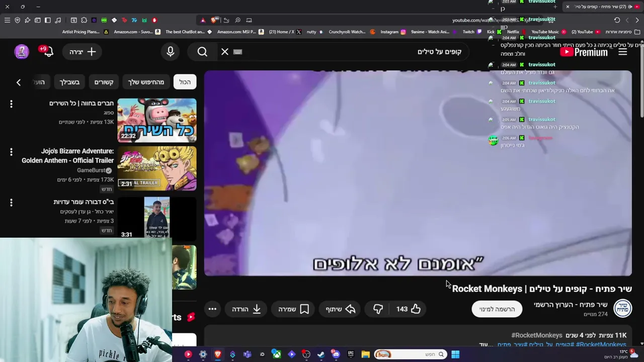This screenshot has height=362, width=644.
Task: Open the extensions puzzle-piece icon
Action: coord(84,20)
